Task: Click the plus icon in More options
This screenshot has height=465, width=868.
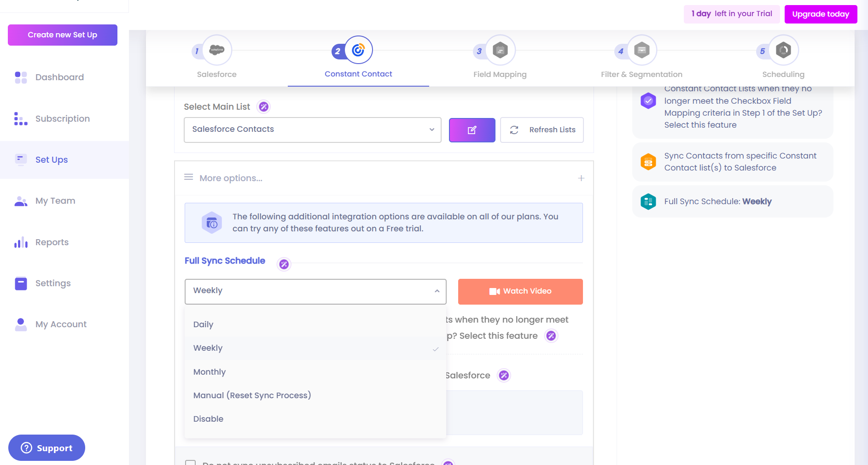Action: pos(581,178)
